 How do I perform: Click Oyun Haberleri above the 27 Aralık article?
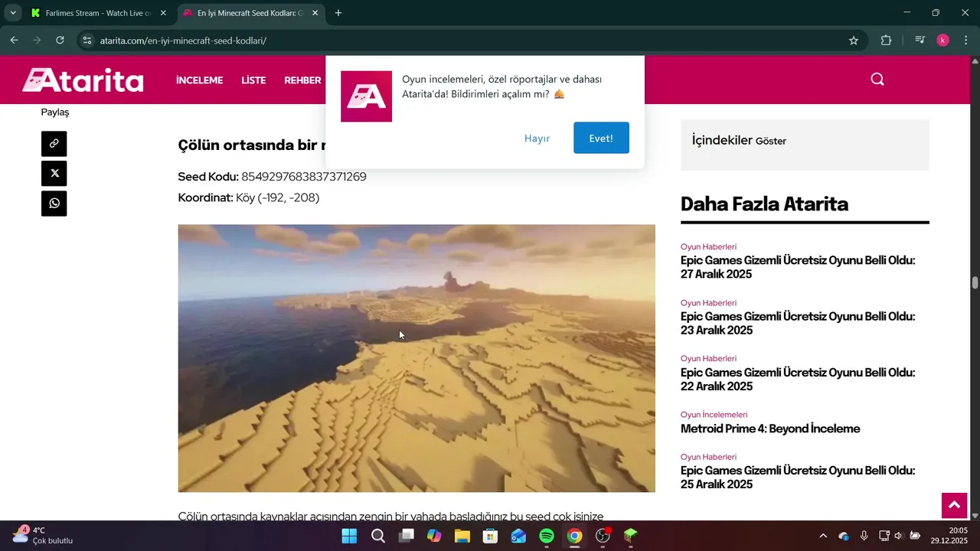tap(708, 246)
